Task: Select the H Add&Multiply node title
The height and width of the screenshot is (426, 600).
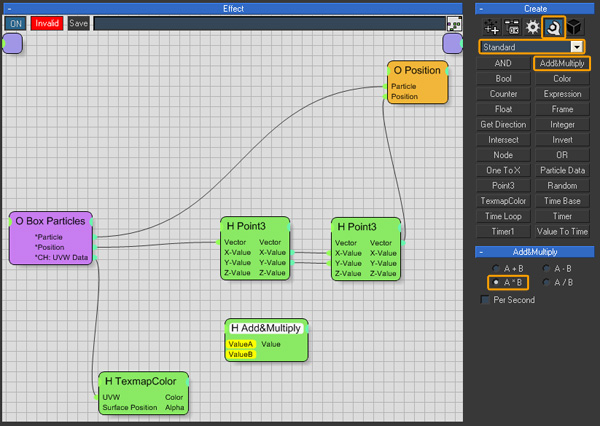Action: (x=266, y=328)
